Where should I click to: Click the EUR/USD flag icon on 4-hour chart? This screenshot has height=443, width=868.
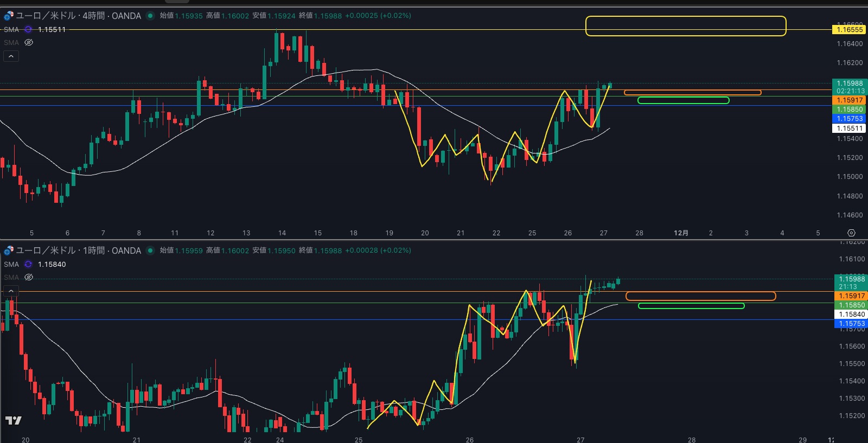coord(9,16)
